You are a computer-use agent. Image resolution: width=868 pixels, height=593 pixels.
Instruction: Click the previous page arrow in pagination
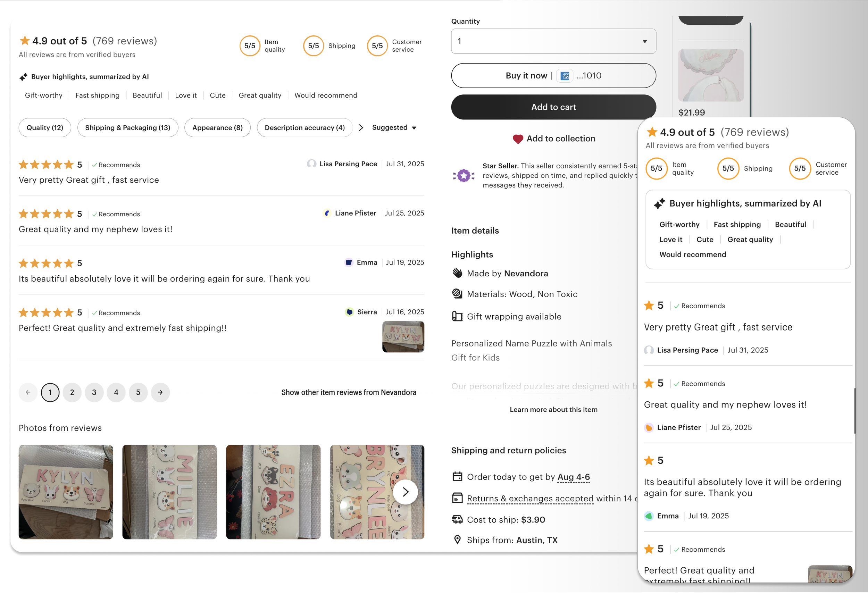tap(28, 392)
